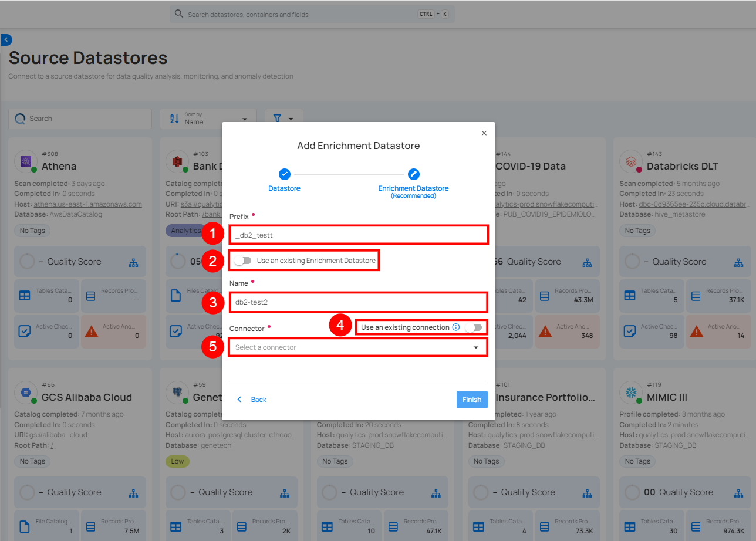Viewport: 756px width, 541px height.
Task: Click Athena Tables Cataloged icon
Action: point(25,296)
